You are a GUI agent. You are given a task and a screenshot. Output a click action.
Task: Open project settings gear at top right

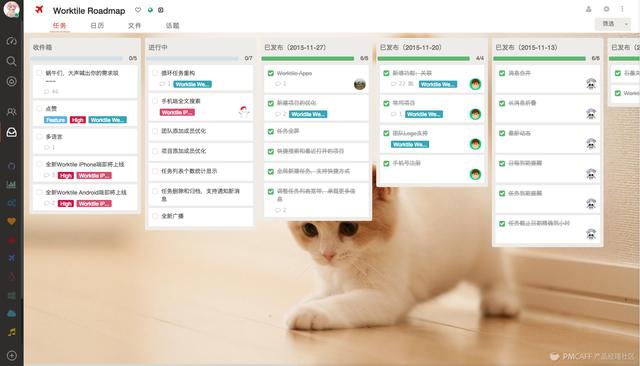click(x=606, y=9)
